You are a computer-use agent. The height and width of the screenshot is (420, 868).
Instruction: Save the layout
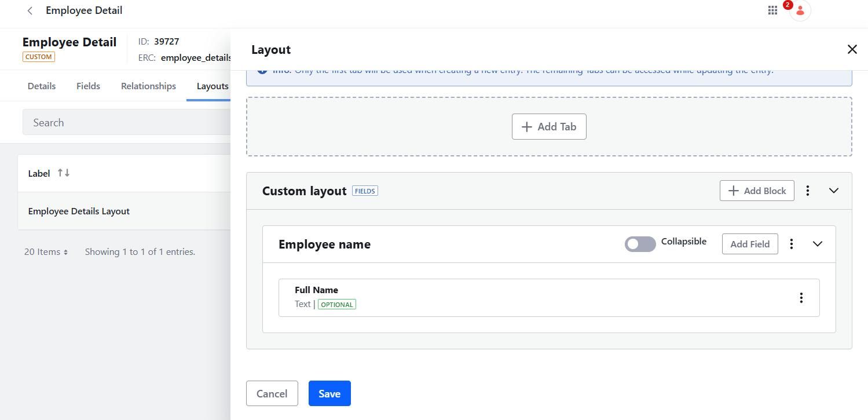(x=329, y=393)
